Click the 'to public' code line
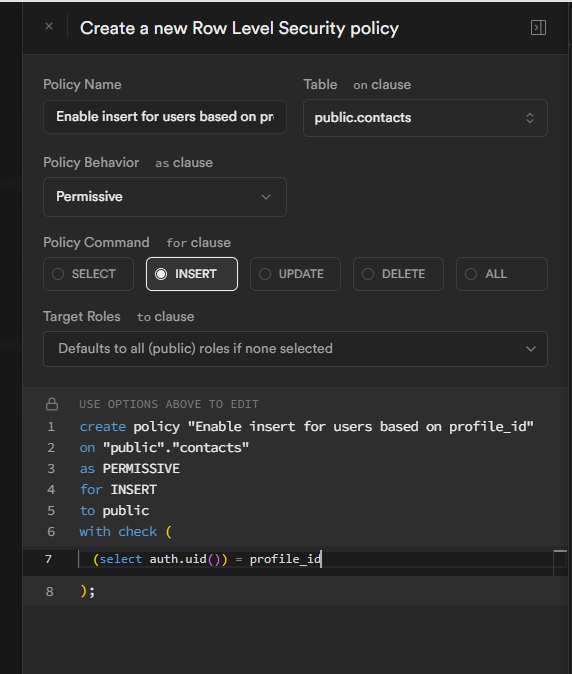The width and height of the screenshot is (572, 674). (115, 511)
